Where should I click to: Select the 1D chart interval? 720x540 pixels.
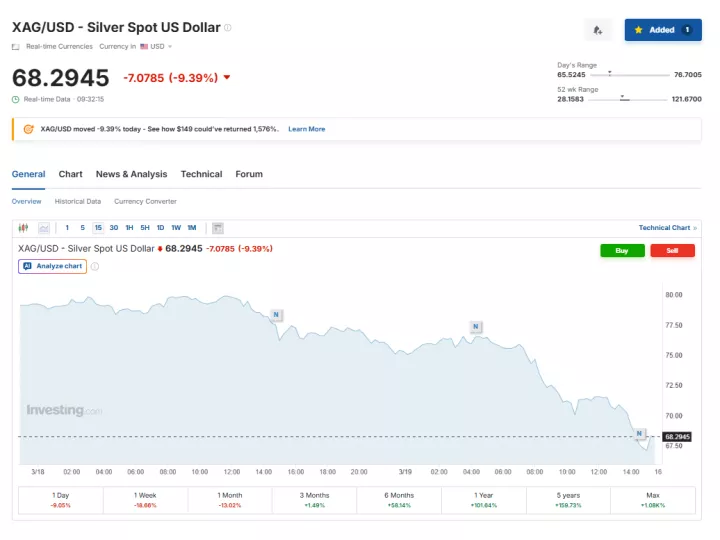pyautogui.click(x=160, y=228)
